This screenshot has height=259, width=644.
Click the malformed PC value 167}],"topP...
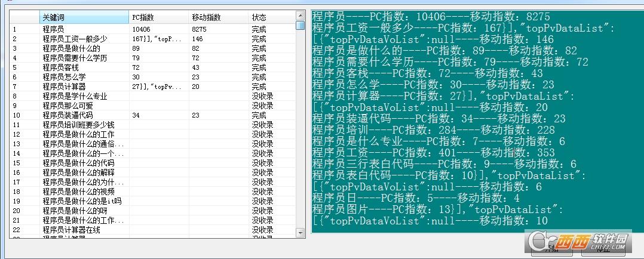point(157,39)
